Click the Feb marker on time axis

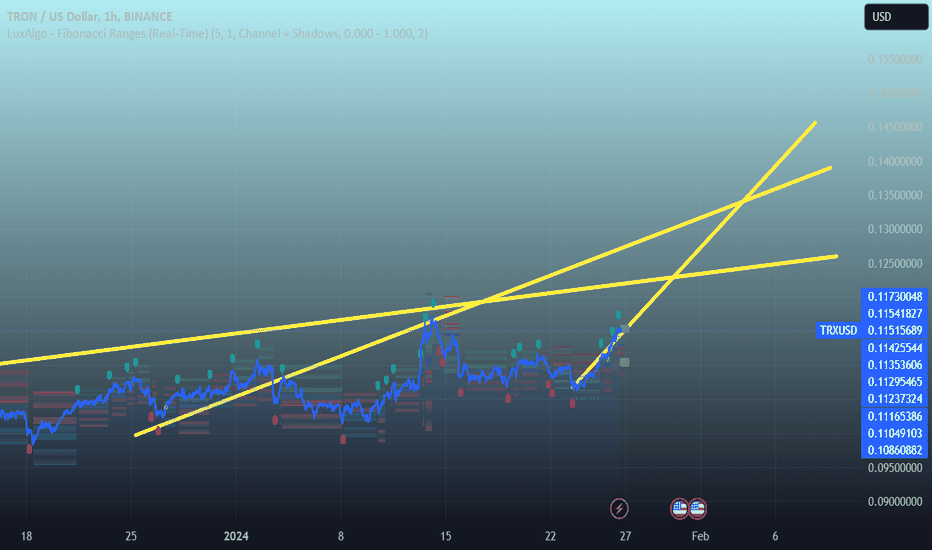[x=700, y=536]
